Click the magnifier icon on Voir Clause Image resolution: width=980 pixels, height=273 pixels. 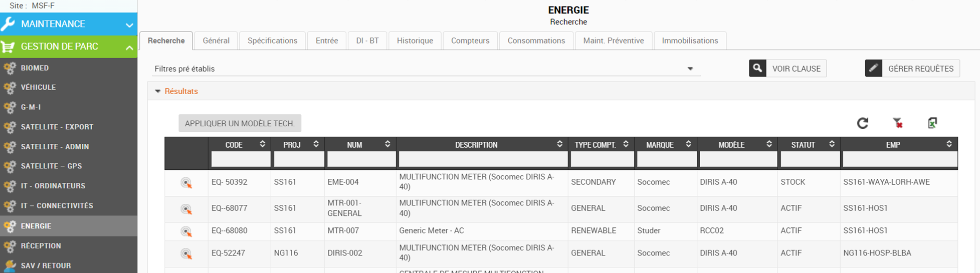coord(757,68)
